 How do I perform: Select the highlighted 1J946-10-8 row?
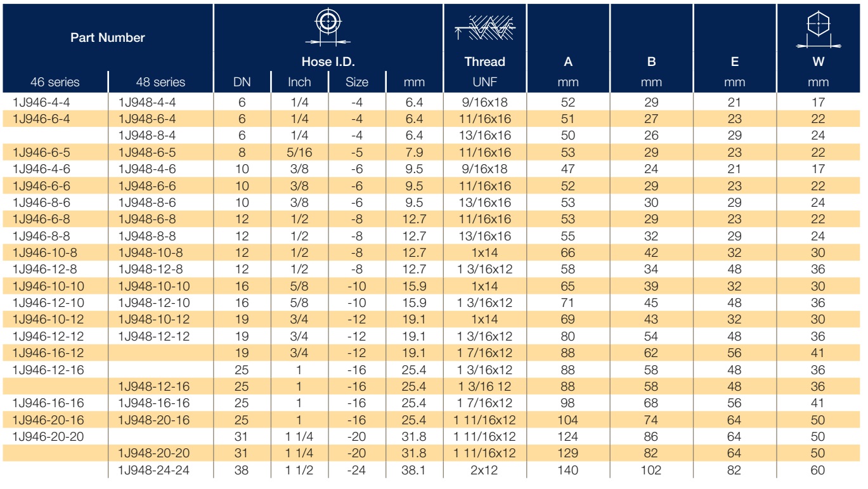pyautogui.click(x=433, y=252)
